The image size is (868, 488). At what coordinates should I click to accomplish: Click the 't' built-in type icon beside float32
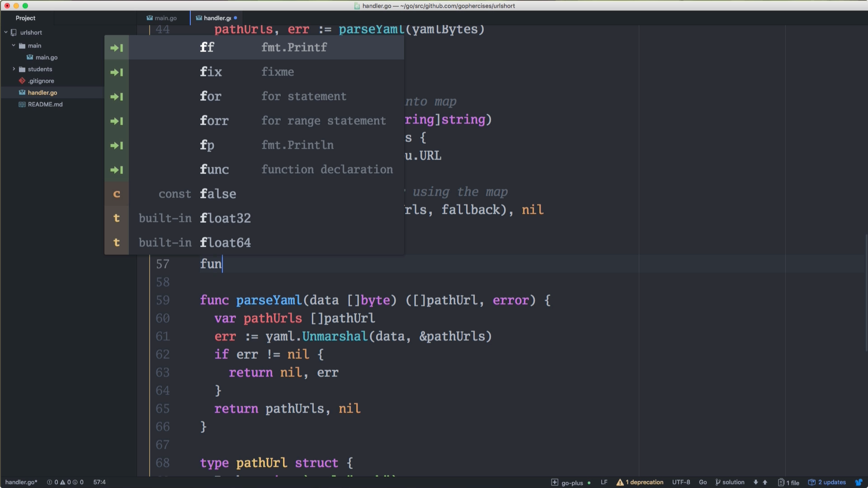tap(117, 218)
